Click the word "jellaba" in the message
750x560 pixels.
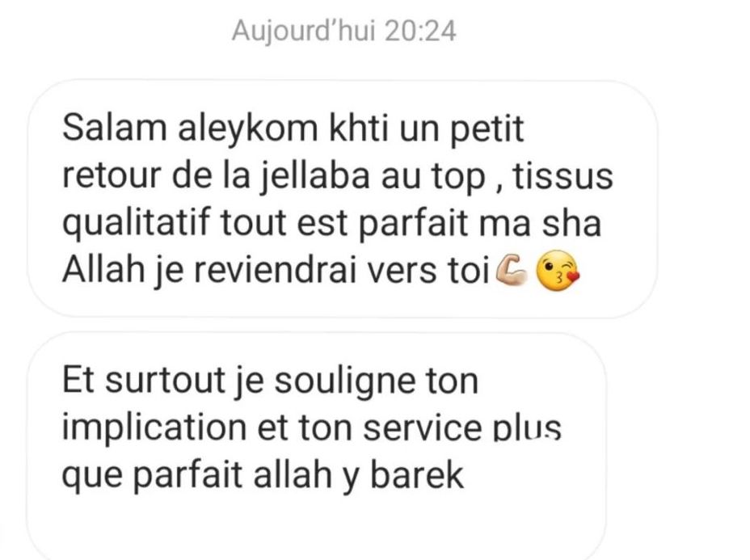coord(316,177)
